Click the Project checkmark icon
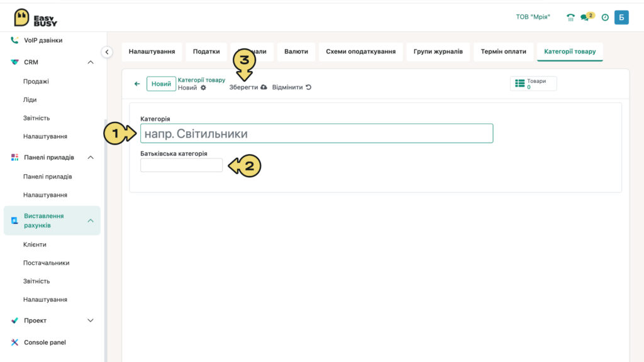The image size is (644, 362). tap(14, 321)
